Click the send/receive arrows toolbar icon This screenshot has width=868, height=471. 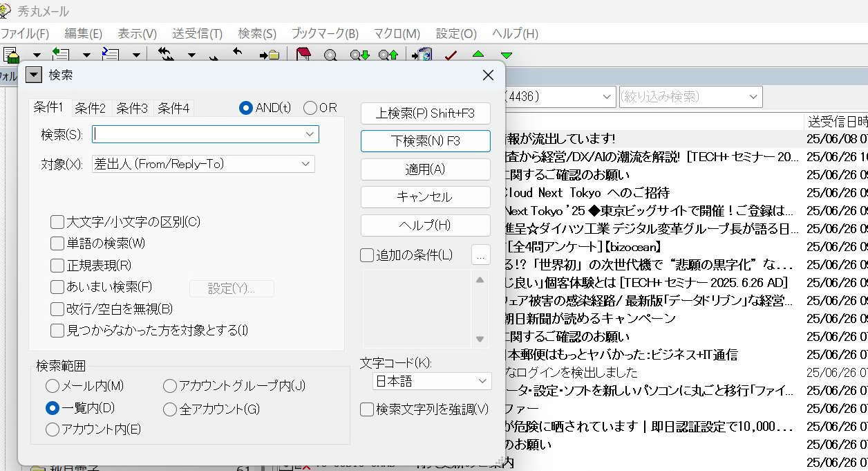(165, 55)
